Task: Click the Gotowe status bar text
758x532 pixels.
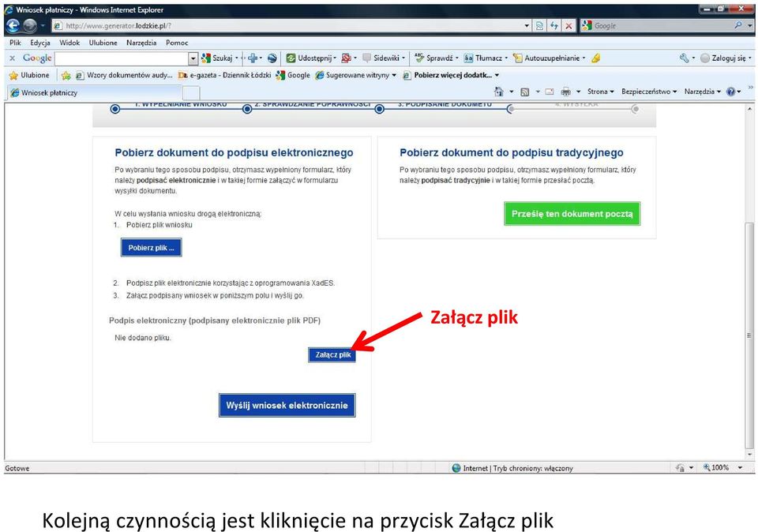Action: coord(17,468)
